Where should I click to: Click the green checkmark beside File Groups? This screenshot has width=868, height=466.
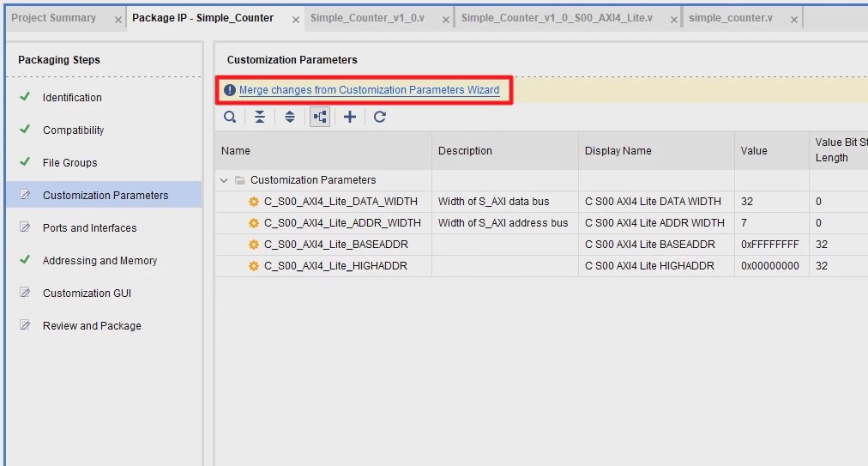click(25, 162)
